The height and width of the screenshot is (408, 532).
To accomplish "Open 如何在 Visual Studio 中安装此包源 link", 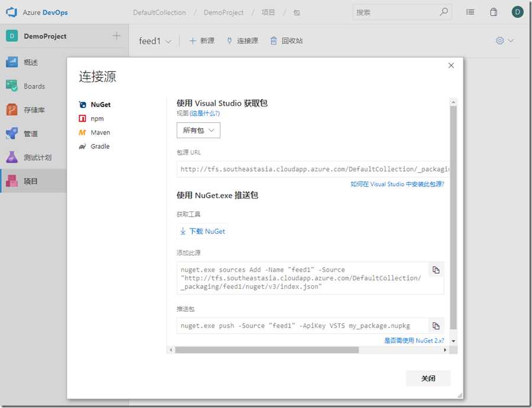I will pyautogui.click(x=397, y=184).
